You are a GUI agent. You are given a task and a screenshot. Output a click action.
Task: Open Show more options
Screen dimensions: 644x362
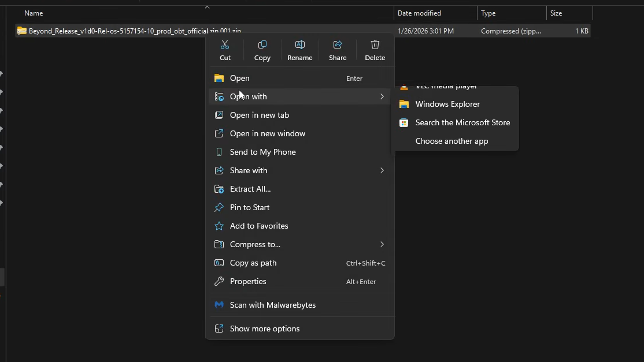[x=264, y=329]
